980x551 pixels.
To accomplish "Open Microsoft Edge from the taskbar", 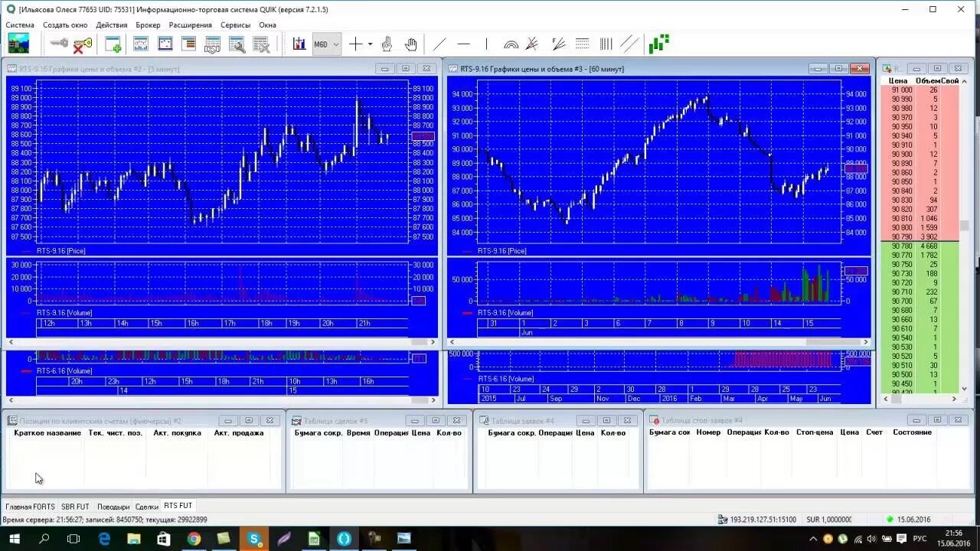I will [104, 539].
